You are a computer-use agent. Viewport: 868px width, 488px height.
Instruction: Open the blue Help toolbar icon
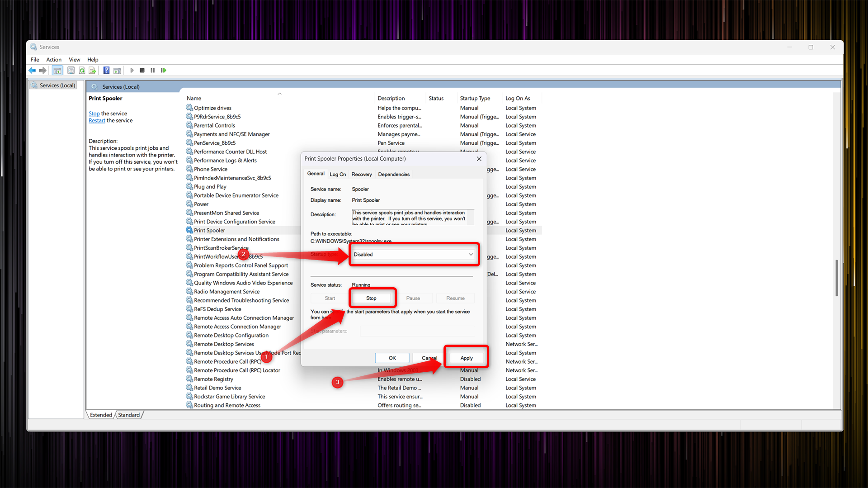point(107,70)
